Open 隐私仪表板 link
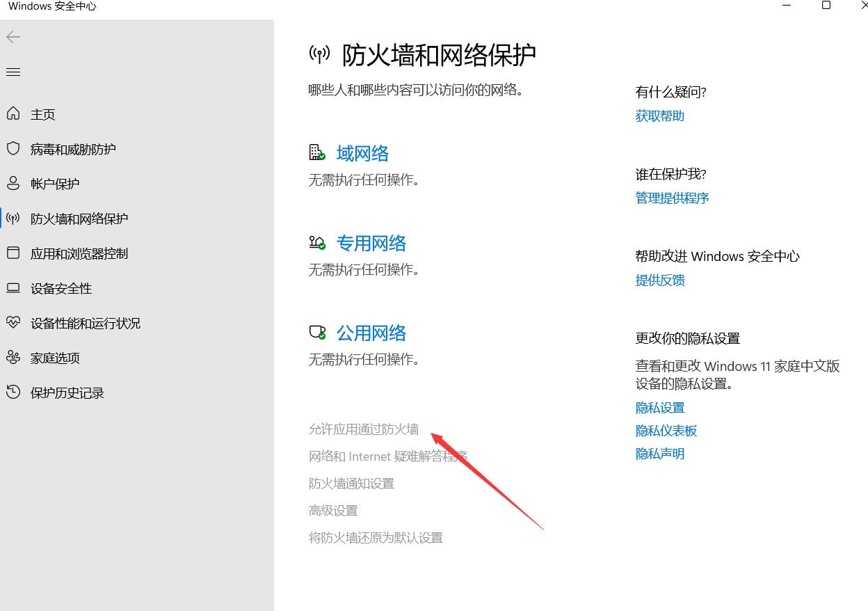The height and width of the screenshot is (611, 868). coord(666,430)
